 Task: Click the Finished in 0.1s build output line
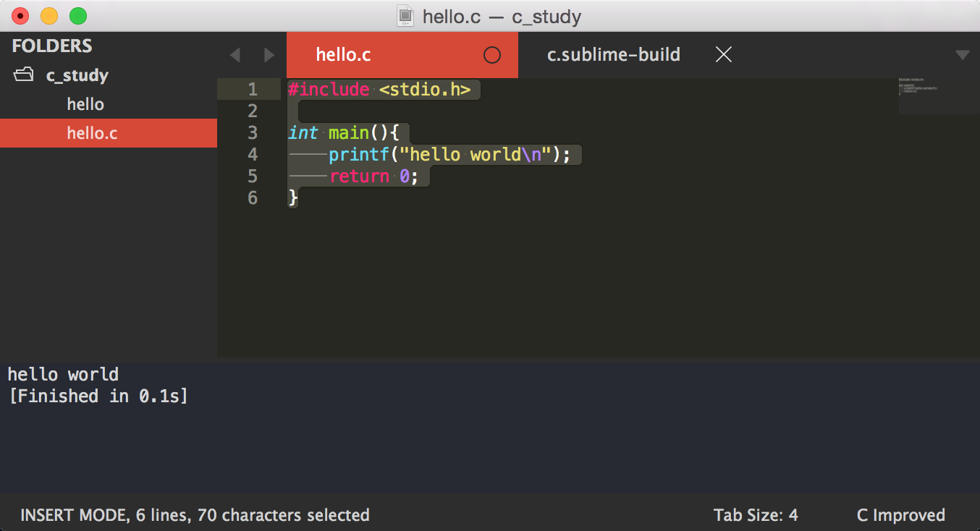click(98, 396)
